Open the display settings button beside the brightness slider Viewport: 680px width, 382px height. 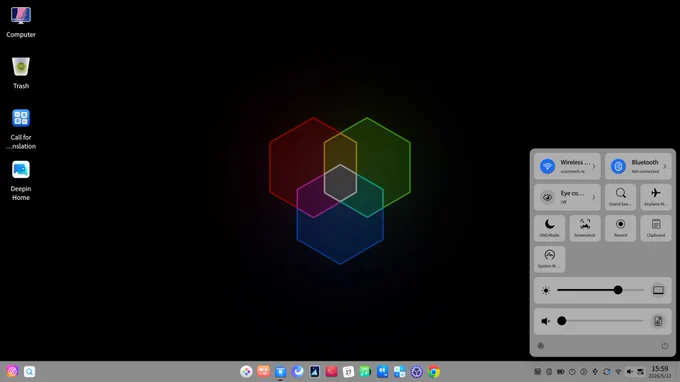tap(658, 290)
